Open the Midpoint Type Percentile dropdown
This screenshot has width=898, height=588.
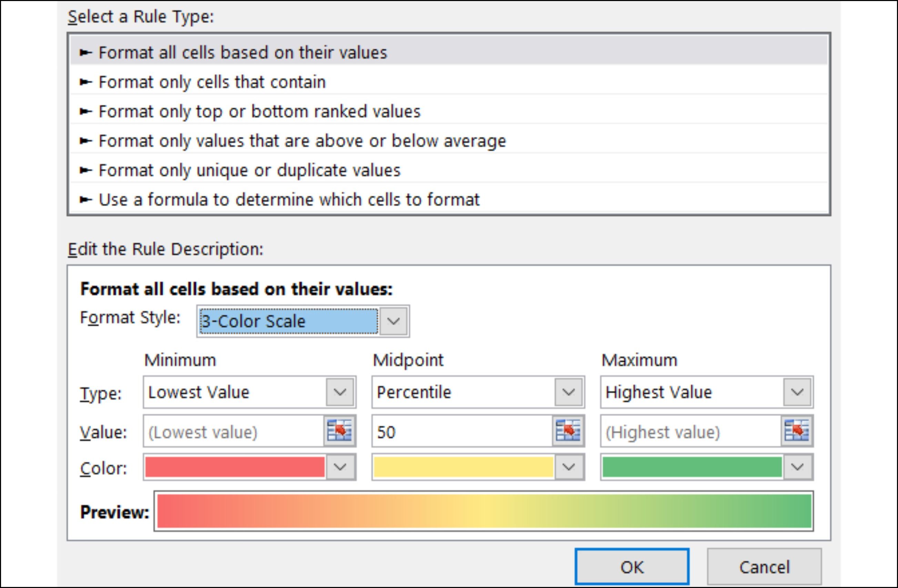coord(569,392)
